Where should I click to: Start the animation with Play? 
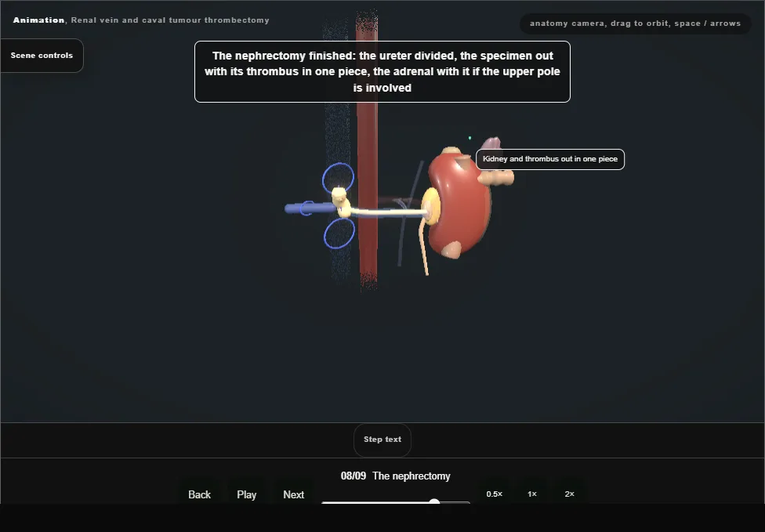(246, 494)
